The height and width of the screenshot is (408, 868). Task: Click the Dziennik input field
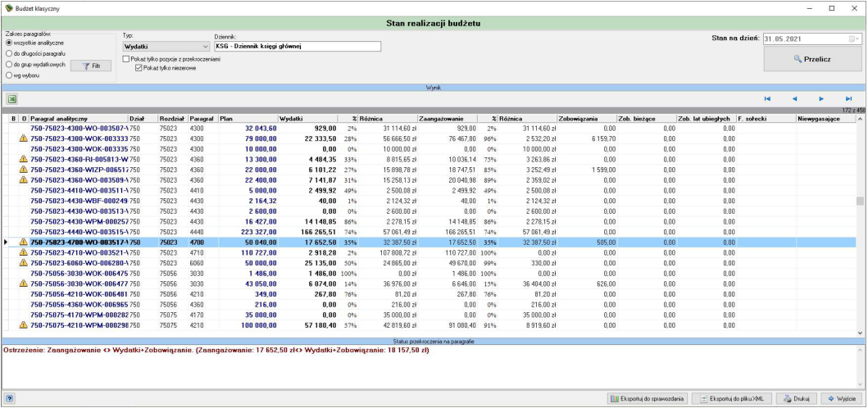pyautogui.click(x=298, y=47)
